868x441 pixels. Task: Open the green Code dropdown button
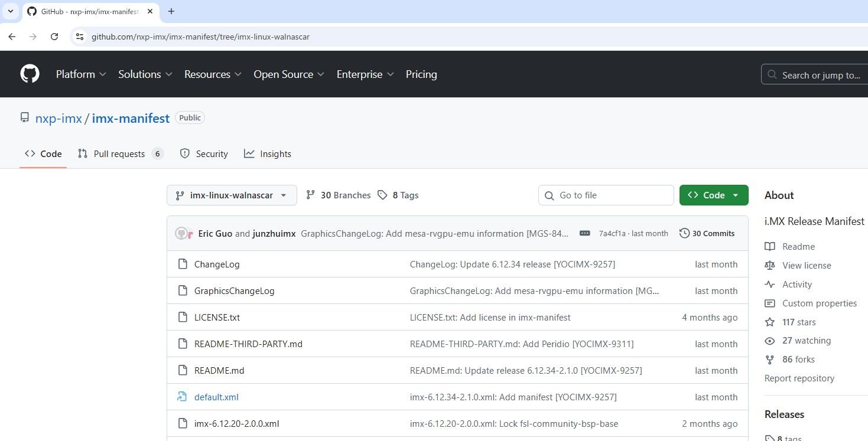coord(713,195)
